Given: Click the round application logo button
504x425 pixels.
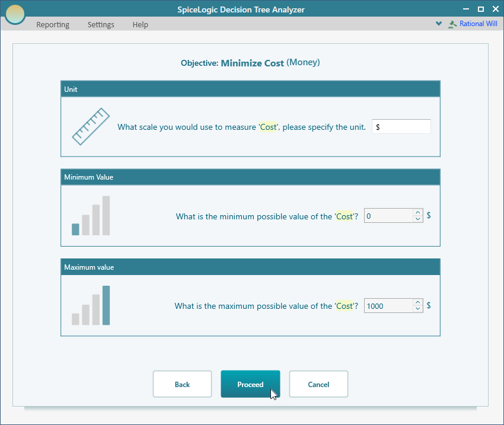Looking at the screenshot, I should (15, 14).
